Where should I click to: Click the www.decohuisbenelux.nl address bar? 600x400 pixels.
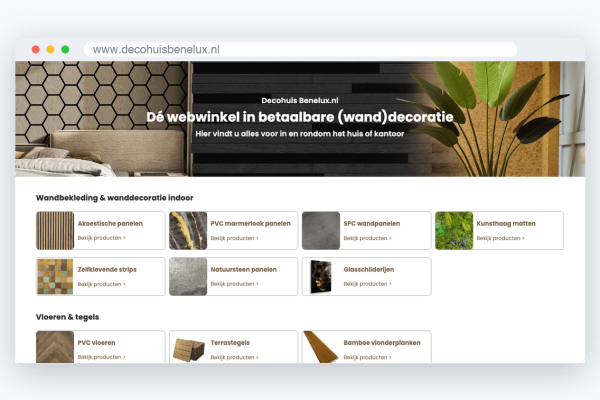pos(300,49)
